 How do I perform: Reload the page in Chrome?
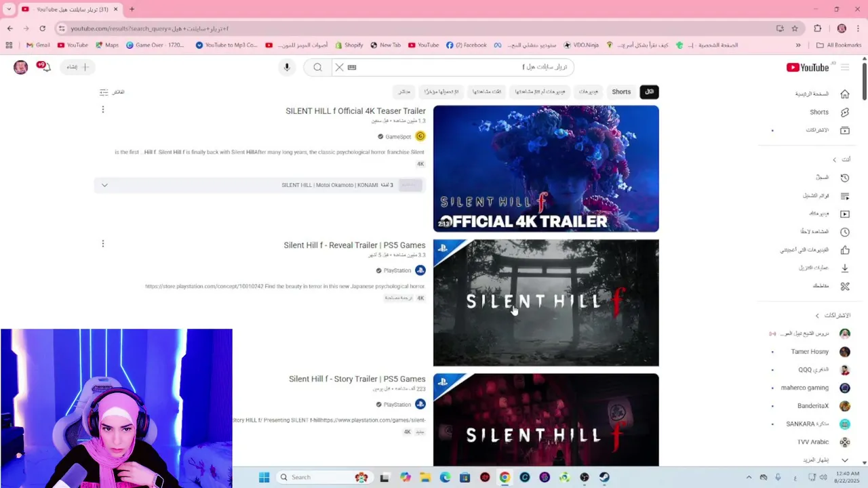43,28
